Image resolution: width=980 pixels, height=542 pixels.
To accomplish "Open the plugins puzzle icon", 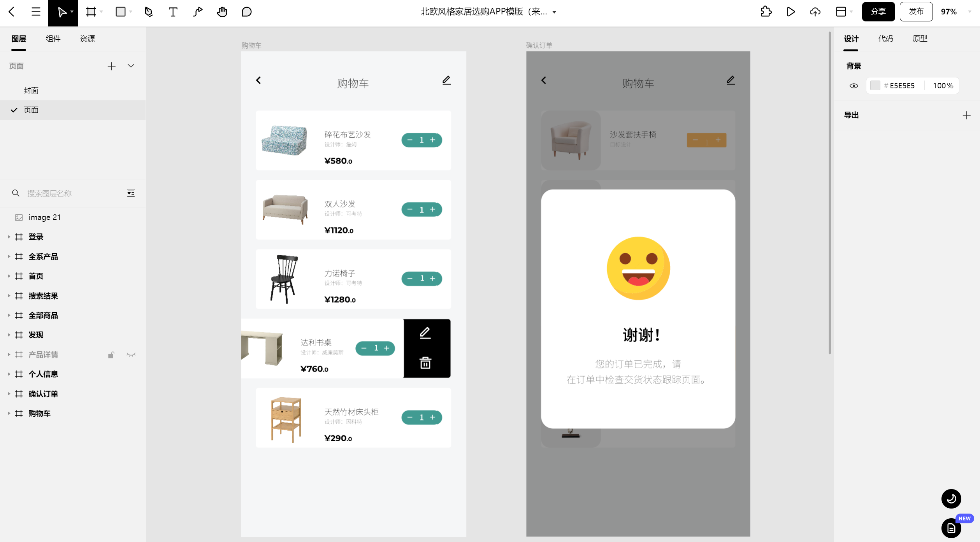I will 766,12.
